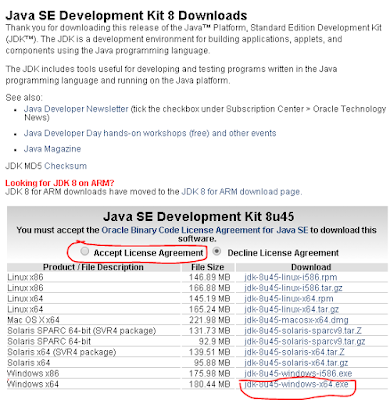This screenshot has width=390, height=400.
Task: Download jdk-8u45-solaris-x64.tar.Z
Action: pos(294,352)
